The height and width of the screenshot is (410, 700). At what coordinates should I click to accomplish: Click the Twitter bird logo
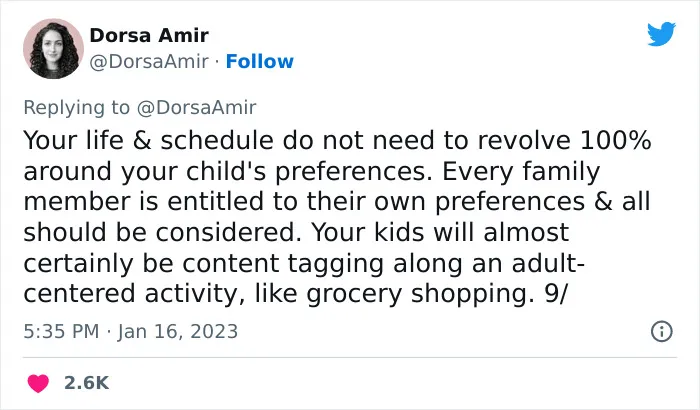click(x=661, y=34)
